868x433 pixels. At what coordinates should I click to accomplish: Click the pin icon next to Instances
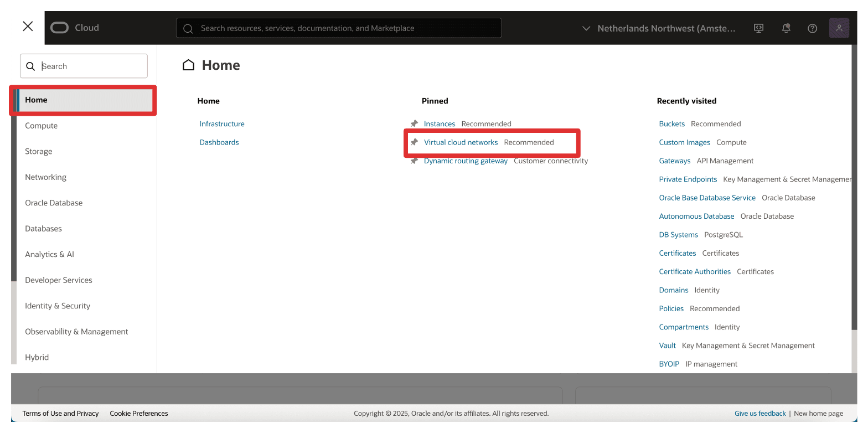(414, 123)
